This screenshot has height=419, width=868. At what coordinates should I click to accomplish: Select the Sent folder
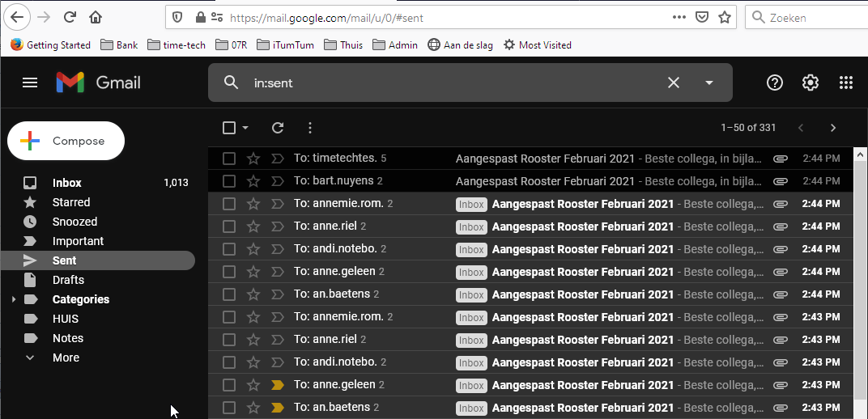click(x=97, y=260)
